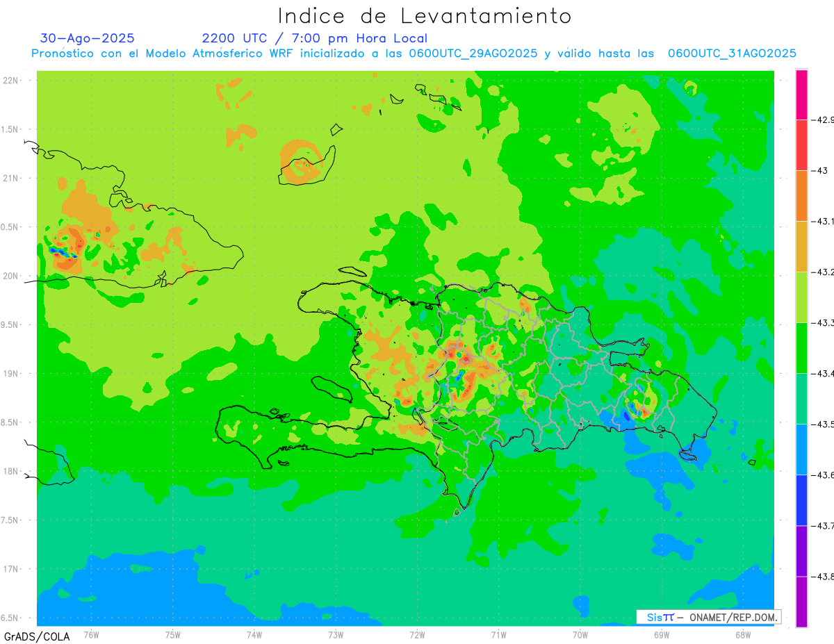Click the latitude label '22N'
834x644 pixels.
click(12, 81)
